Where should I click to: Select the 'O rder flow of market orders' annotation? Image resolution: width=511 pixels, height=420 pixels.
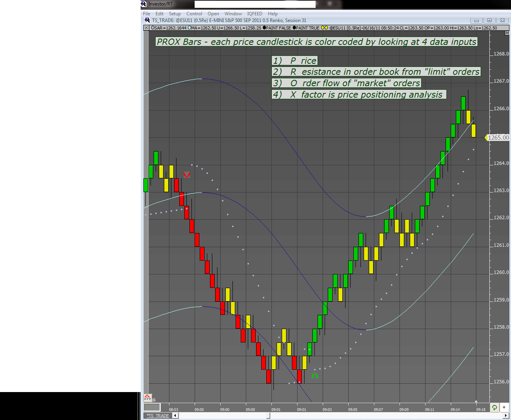[x=347, y=83]
